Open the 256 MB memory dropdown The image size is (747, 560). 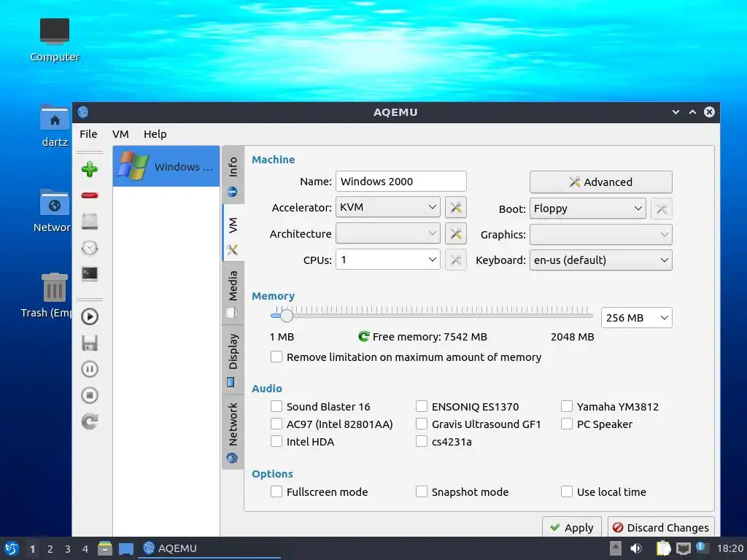click(x=636, y=318)
